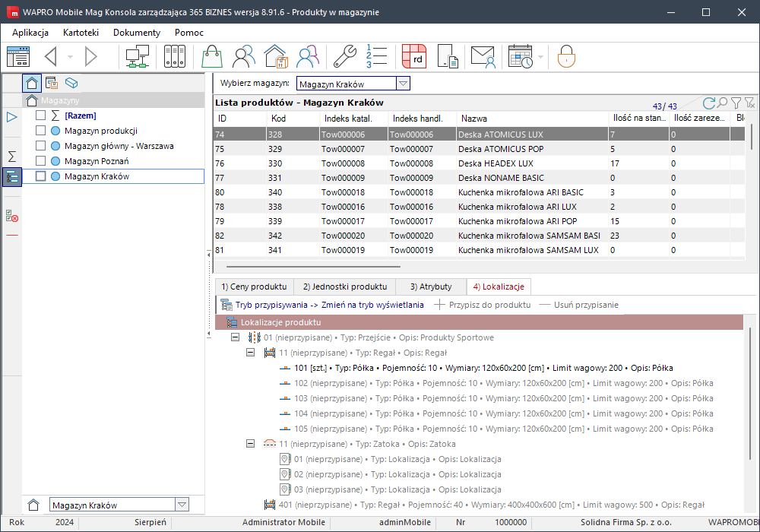Open the document with mobile device icon
The image size is (760, 532).
point(448,57)
